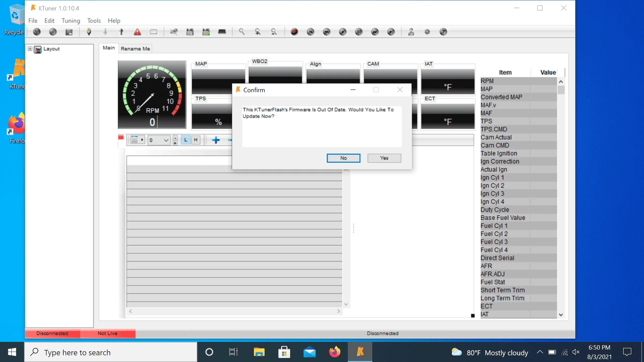Open the Tuning menu
The image size is (644, 362).
coord(71,21)
